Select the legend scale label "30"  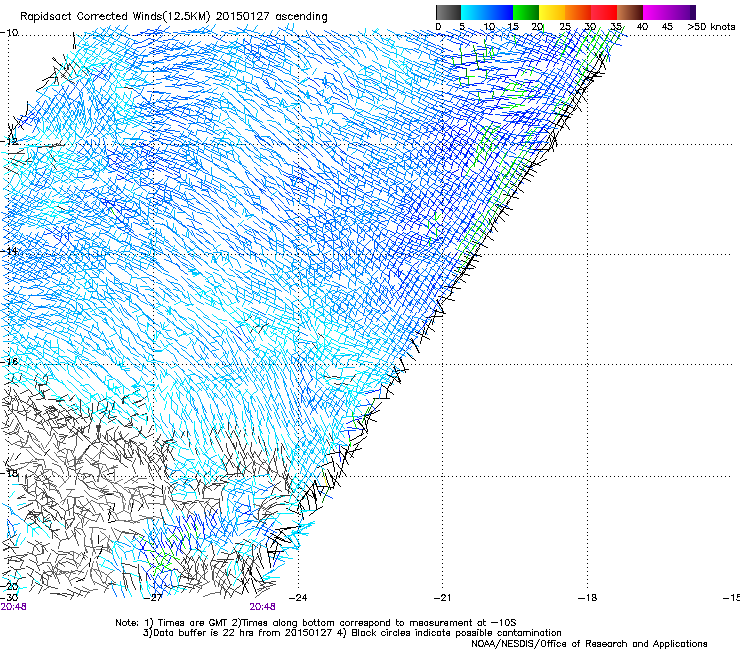click(590, 26)
